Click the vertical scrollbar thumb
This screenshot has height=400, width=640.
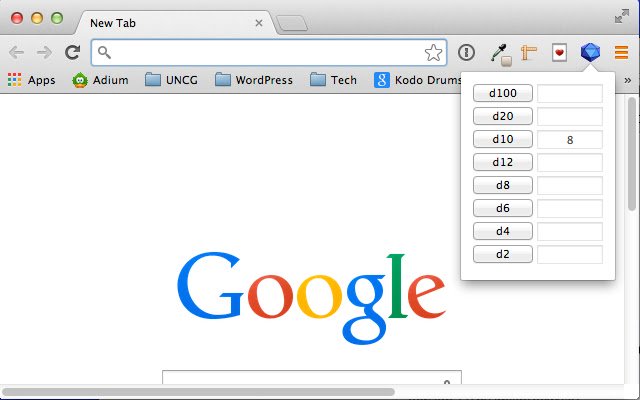pyautogui.click(x=633, y=154)
